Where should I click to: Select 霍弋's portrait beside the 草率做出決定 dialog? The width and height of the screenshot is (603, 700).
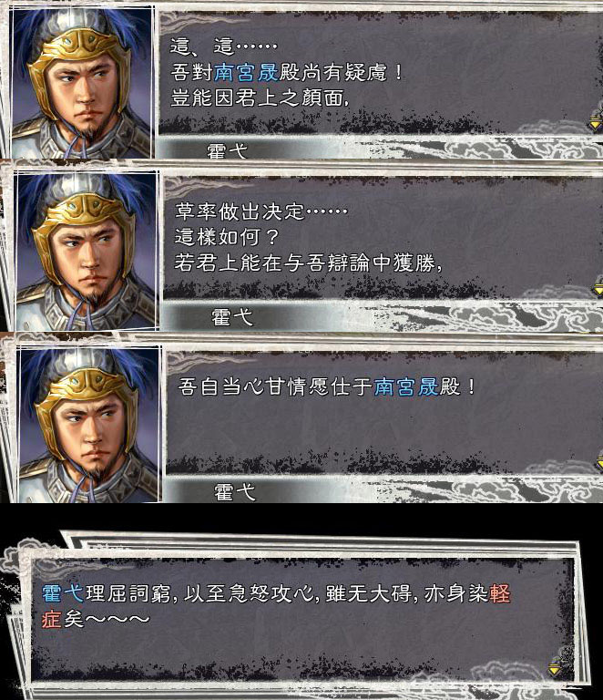[x=87, y=251]
